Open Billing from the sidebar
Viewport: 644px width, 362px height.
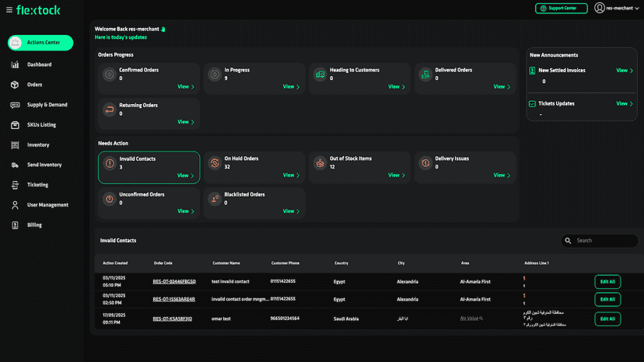coord(34,225)
